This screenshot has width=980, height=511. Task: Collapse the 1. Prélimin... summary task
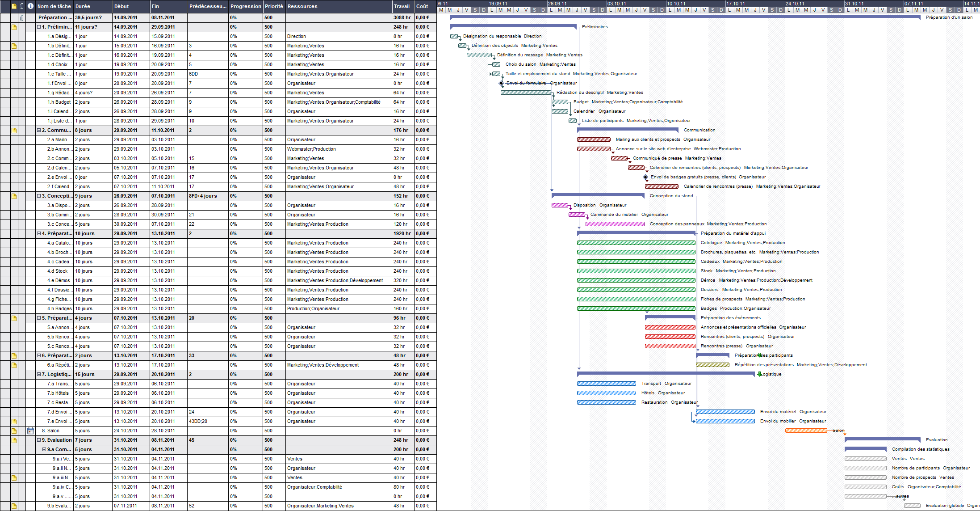39,27
